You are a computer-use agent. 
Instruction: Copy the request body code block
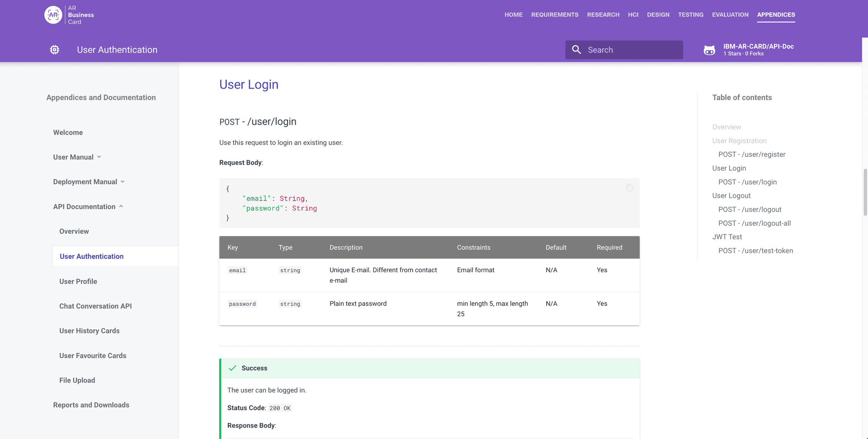click(x=629, y=188)
